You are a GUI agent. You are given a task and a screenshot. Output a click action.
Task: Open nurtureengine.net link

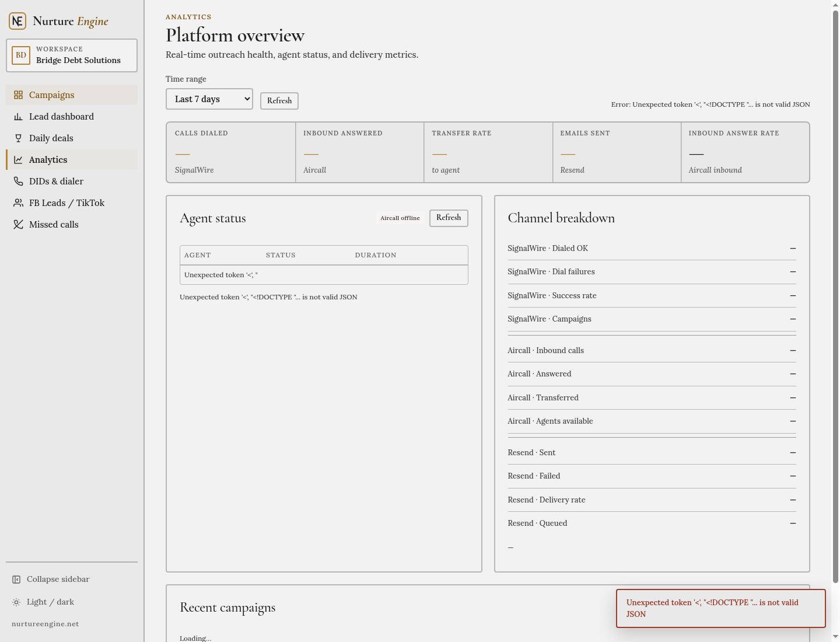coord(45,624)
